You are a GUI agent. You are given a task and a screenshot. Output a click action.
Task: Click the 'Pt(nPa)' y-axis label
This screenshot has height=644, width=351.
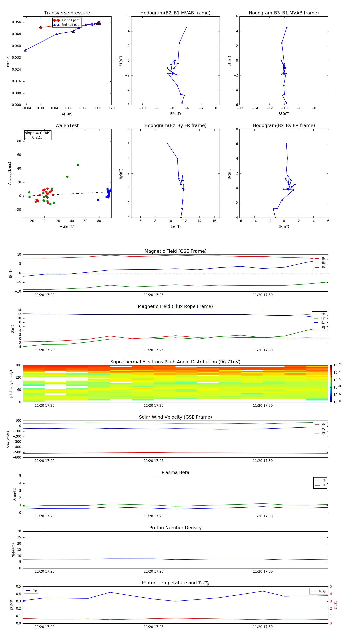8,61
